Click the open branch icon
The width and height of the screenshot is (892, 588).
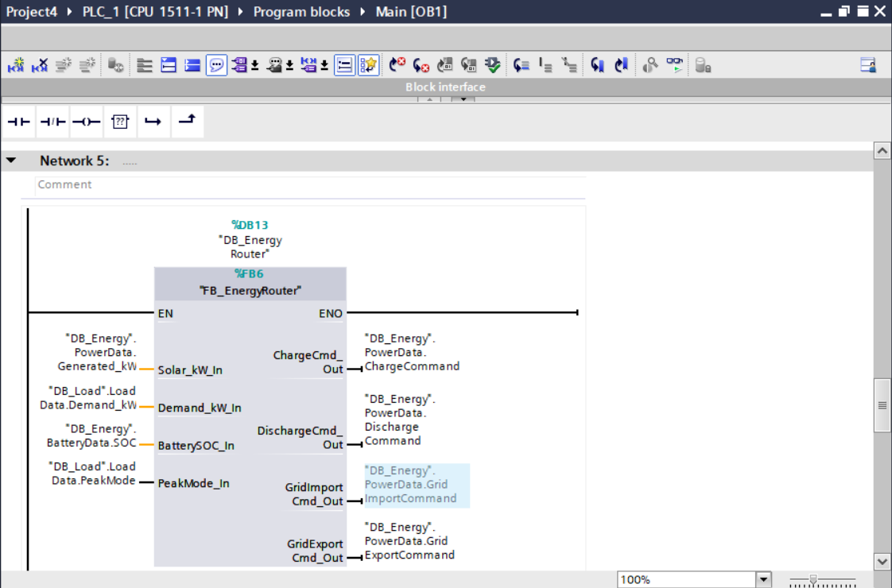pyautogui.click(x=153, y=121)
